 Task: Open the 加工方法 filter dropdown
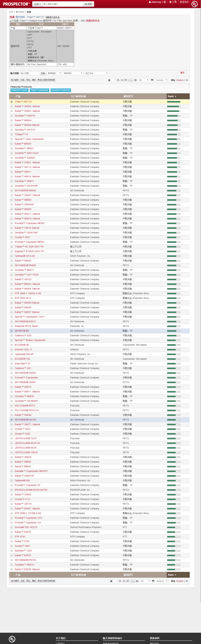click(x=96, y=73)
